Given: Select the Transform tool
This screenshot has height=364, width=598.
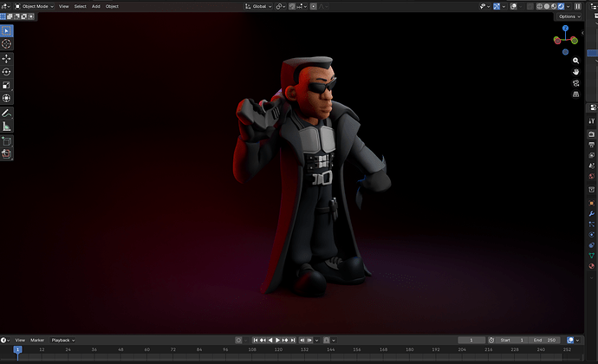Looking at the screenshot, I should pos(6,98).
